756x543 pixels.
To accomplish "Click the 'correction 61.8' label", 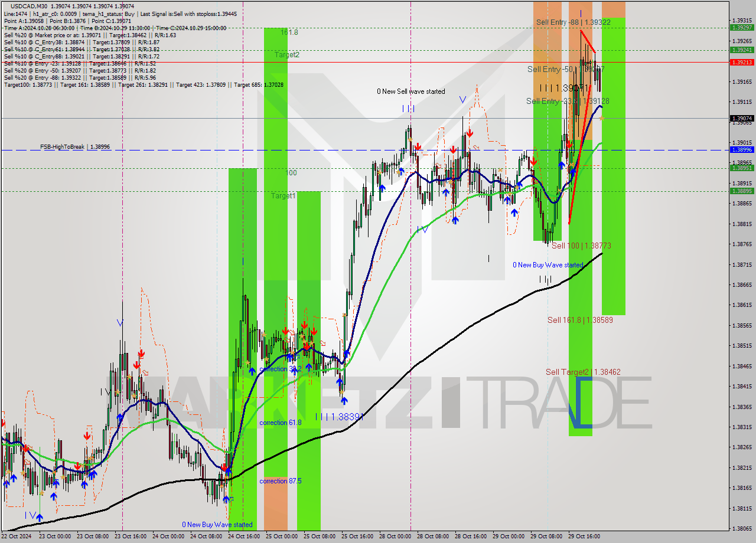I will tap(281, 423).
